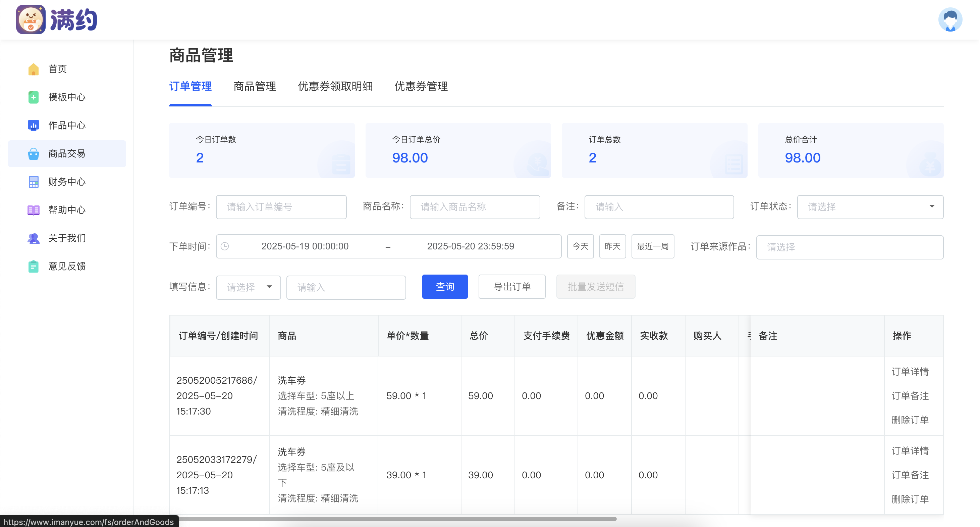Screen dimensions: 980x527
Task: Switch to the 优惠券领取明细 tab
Action: (x=335, y=87)
